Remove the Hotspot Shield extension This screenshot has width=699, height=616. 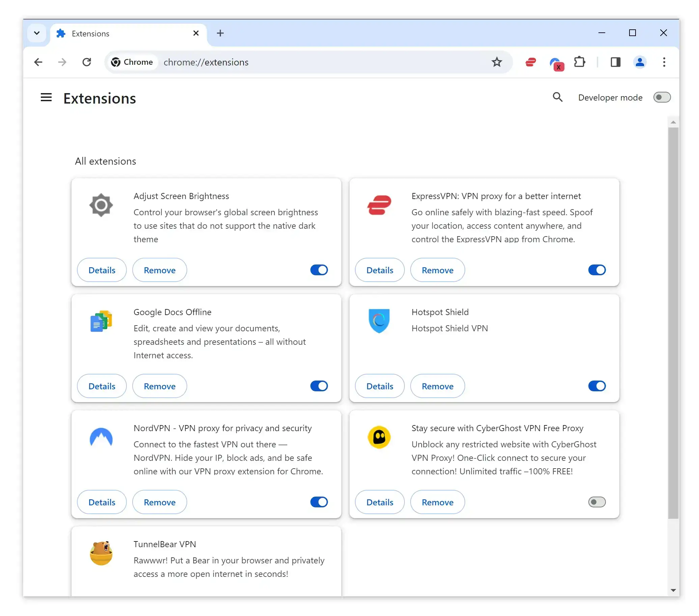[438, 386]
